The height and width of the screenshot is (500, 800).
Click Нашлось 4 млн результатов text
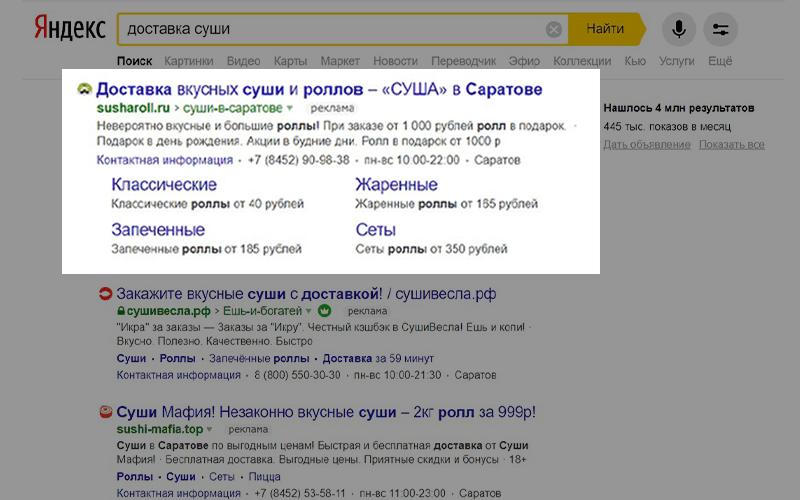click(x=679, y=108)
